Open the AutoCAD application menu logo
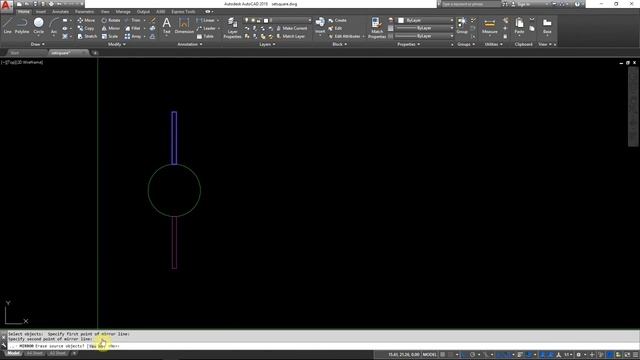 pyautogui.click(x=6, y=6)
